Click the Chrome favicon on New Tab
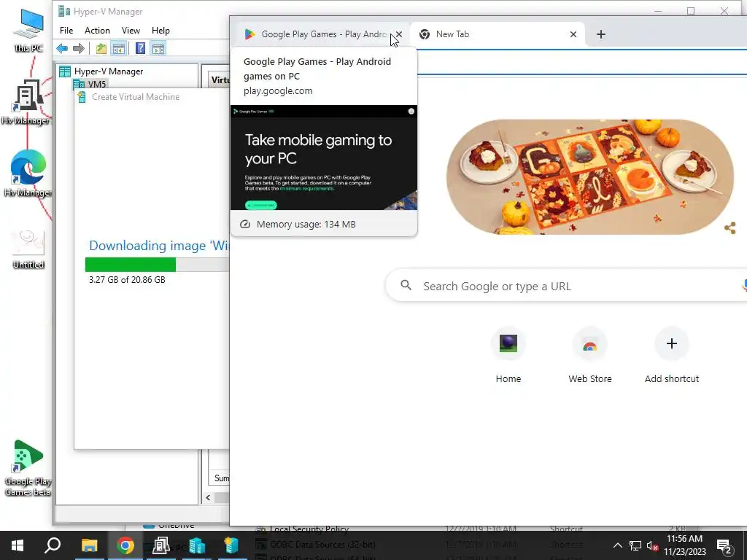Viewport: 747px width, 560px height. pos(425,34)
